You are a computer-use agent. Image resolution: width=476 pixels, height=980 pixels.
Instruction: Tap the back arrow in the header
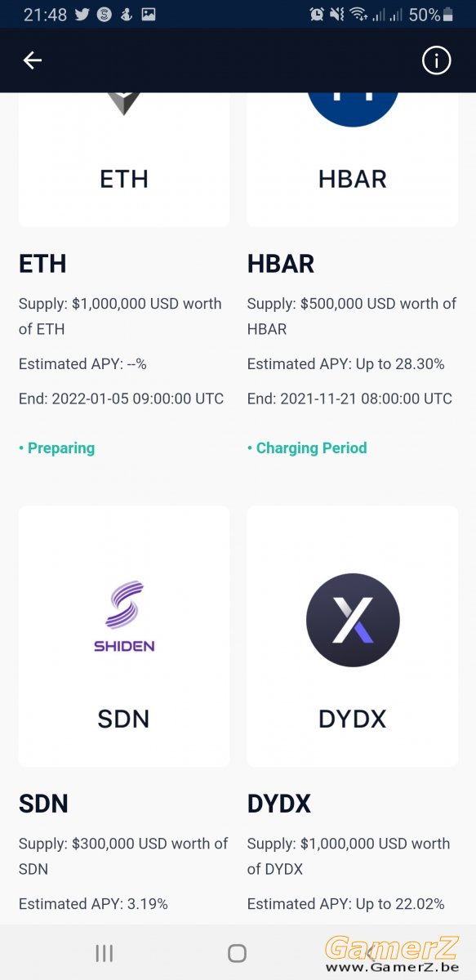coord(32,60)
